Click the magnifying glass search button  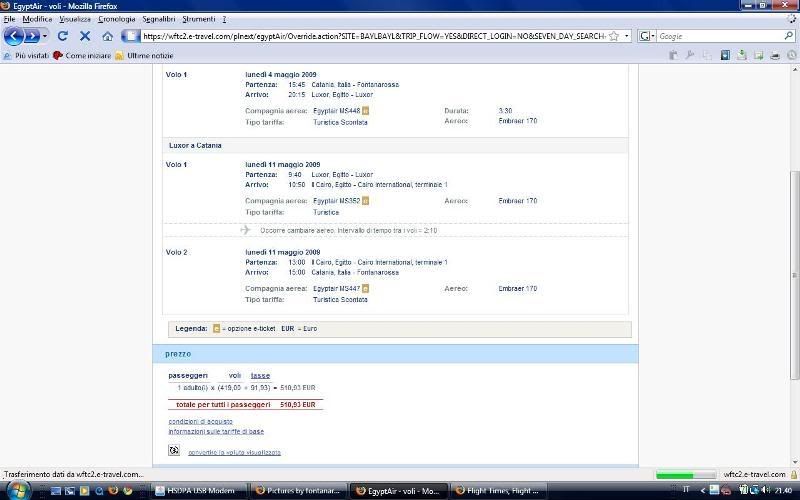pyautogui.click(x=789, y=36)
